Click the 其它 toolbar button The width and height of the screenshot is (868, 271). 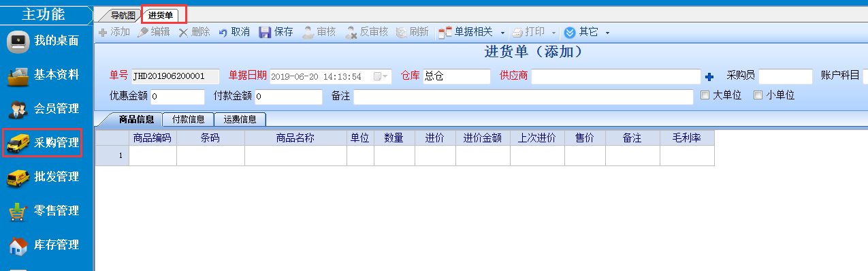(x=581, y=32)
